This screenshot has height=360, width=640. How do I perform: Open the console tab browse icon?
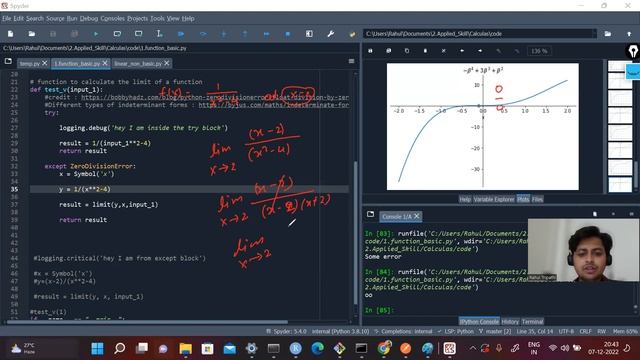tap(371, 214)
